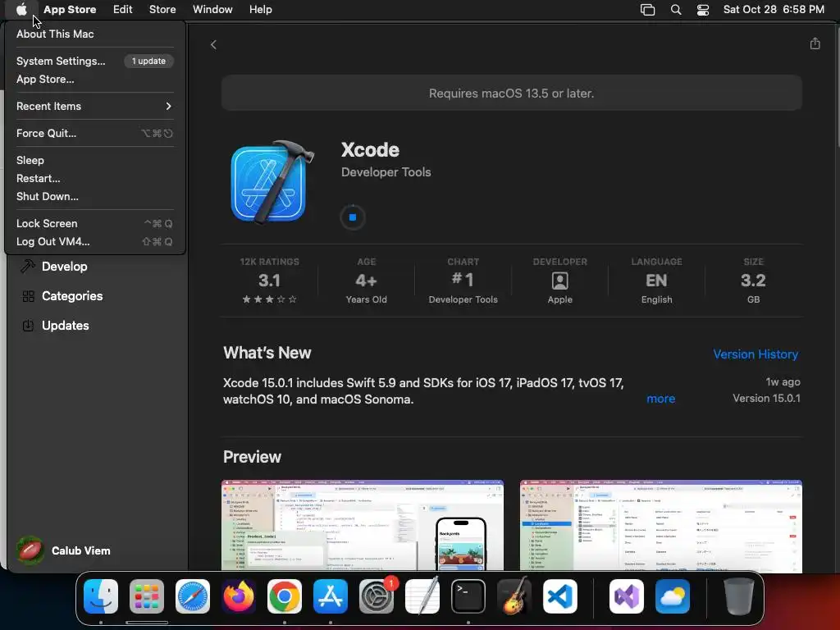Click the Requires macOS 13.5 banner
840x630 pixels.
pos(512,94)
